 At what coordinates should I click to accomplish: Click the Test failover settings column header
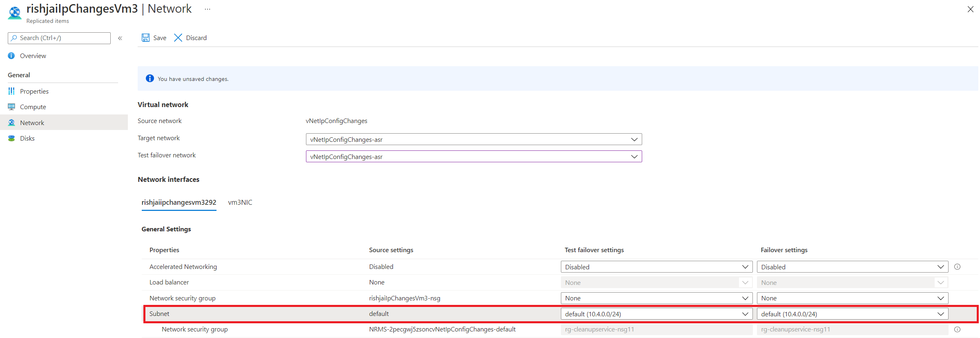(594, 250)
